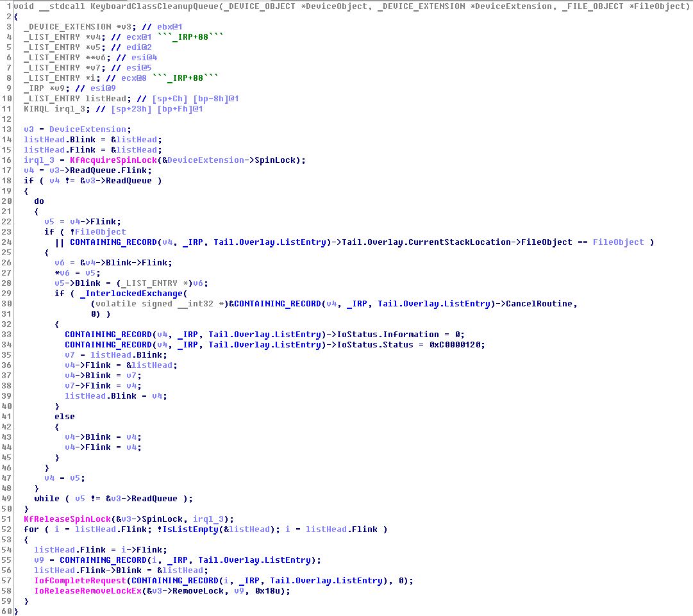Select the IoReleaseRemoveLockEx function call
This screenshot has width=693, height=616.
88,591
